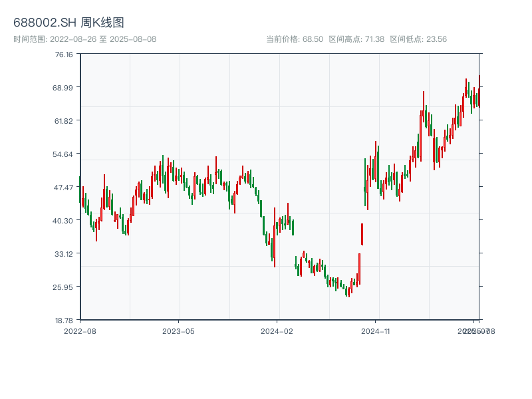The image size is (532, 399).
Task: Select the 25.95 y-axis tick label
Action: 64,287
